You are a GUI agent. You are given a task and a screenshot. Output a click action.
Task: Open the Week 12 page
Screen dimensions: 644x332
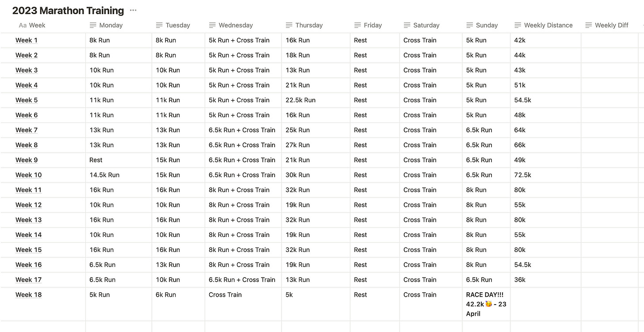tap(28, 205)
